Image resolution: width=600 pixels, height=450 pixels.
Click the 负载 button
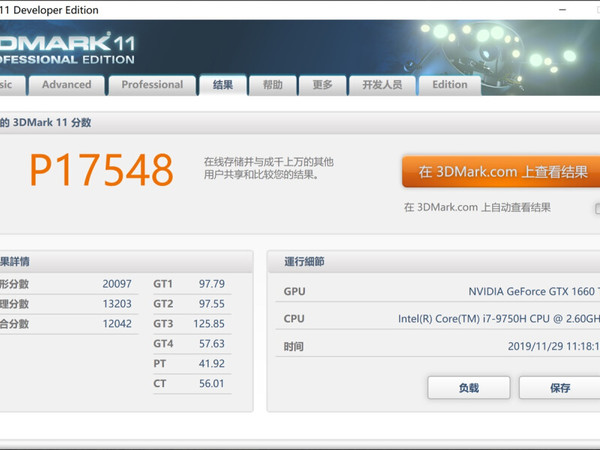pos(469,388)
